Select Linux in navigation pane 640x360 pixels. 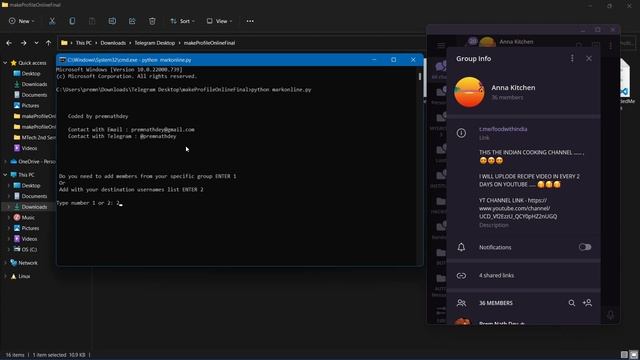pos(24,276)
